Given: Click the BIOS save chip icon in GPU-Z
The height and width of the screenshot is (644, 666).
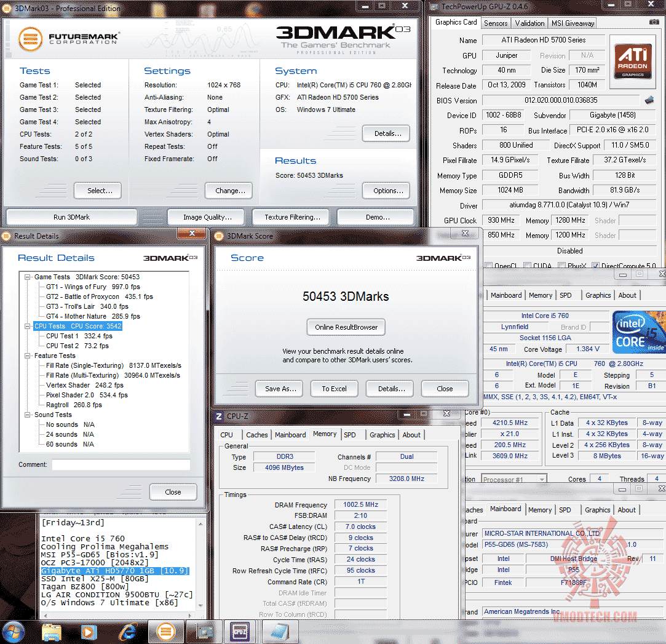Looking at the screenshot, I should point(649,100).
